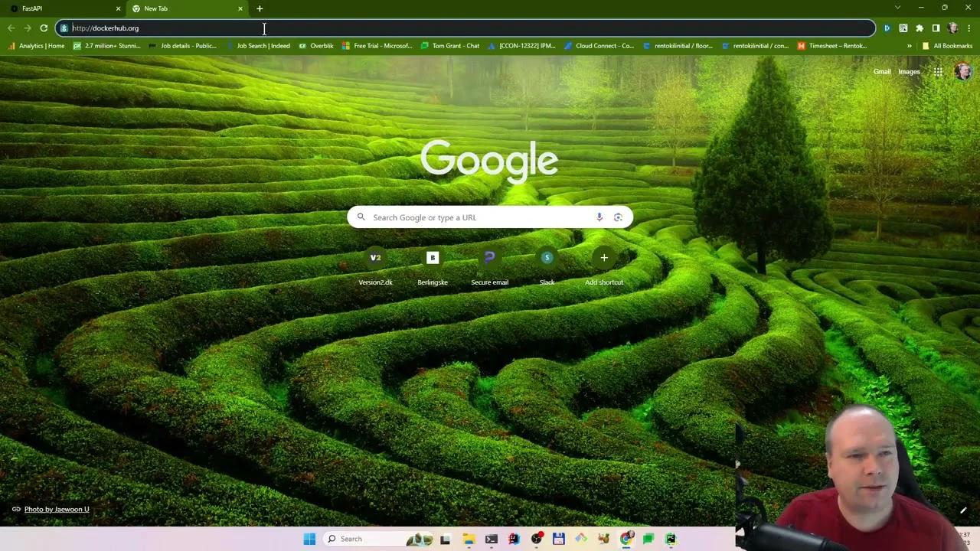
Task: Open Google Lens image search
Action: click(x=618, y=217)
